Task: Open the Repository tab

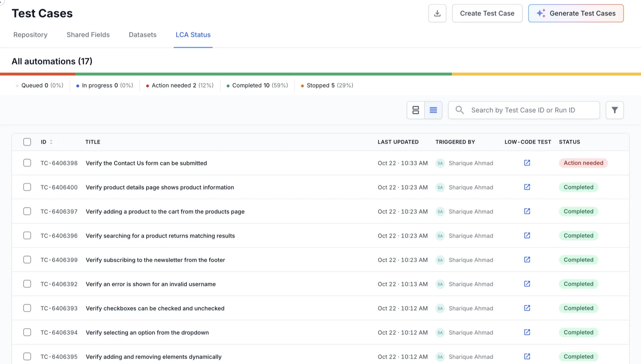Action: [x=30, y=35]
